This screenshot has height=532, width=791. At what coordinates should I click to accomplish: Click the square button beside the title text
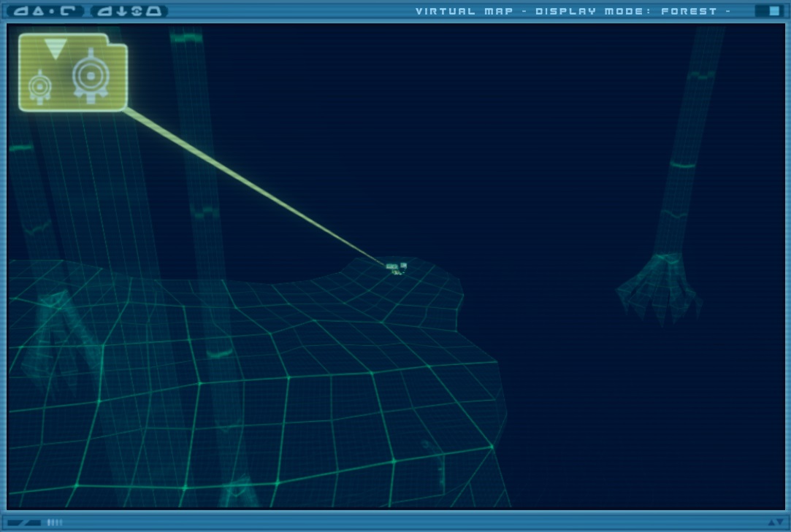(774, 11)
